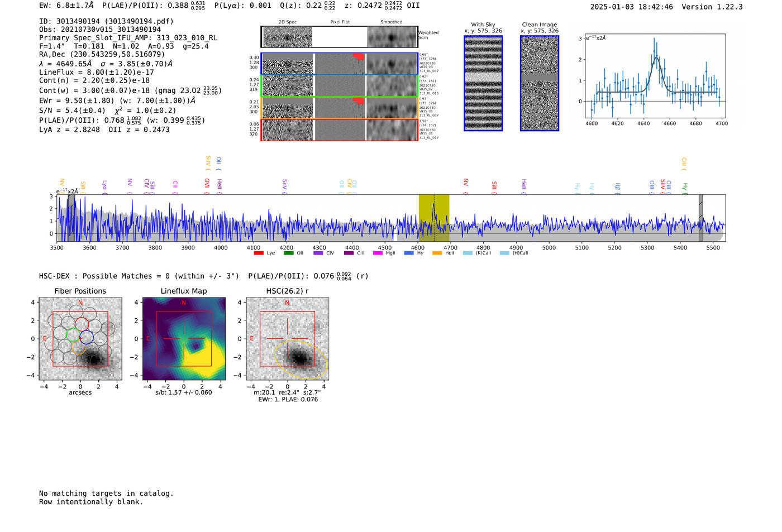Click the orange HeII legend swatch
This screenshot has width=782, height=532.
point(437,253)
